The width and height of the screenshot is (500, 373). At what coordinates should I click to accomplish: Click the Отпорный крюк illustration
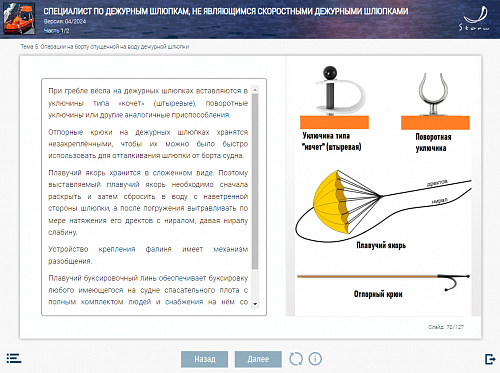(x=383, y=281)
